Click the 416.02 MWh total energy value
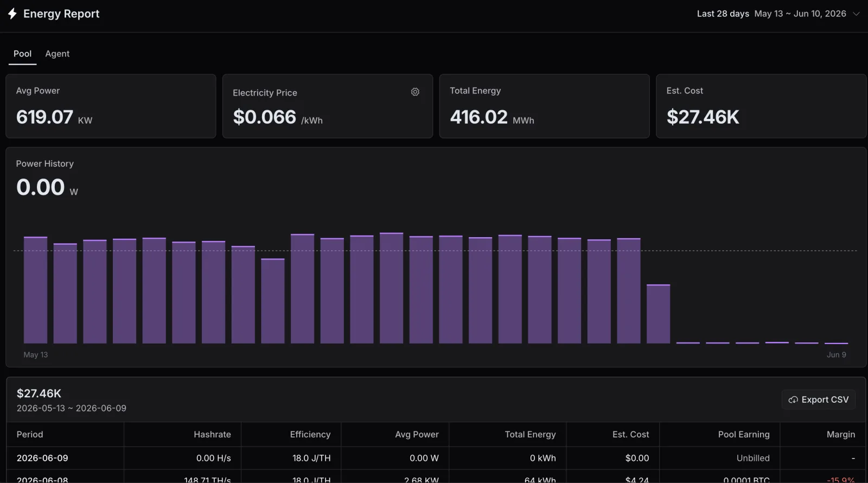 (492, 117)
